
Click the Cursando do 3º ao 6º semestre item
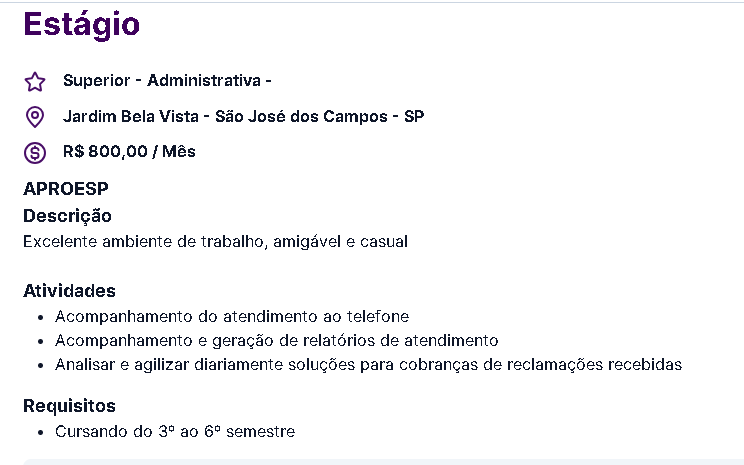(x=175, y=432)
